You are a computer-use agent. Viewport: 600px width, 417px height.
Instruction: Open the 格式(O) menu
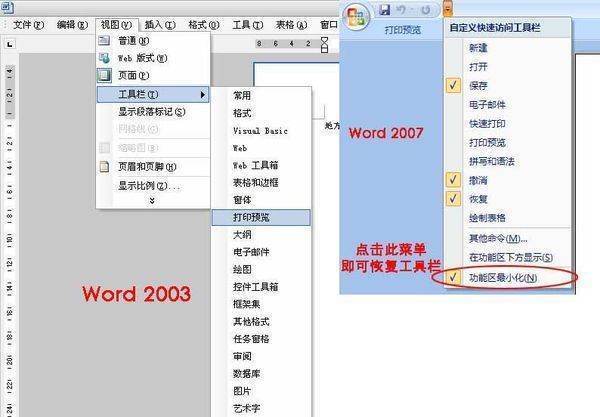pyautogui.click(x=204, y=25)
